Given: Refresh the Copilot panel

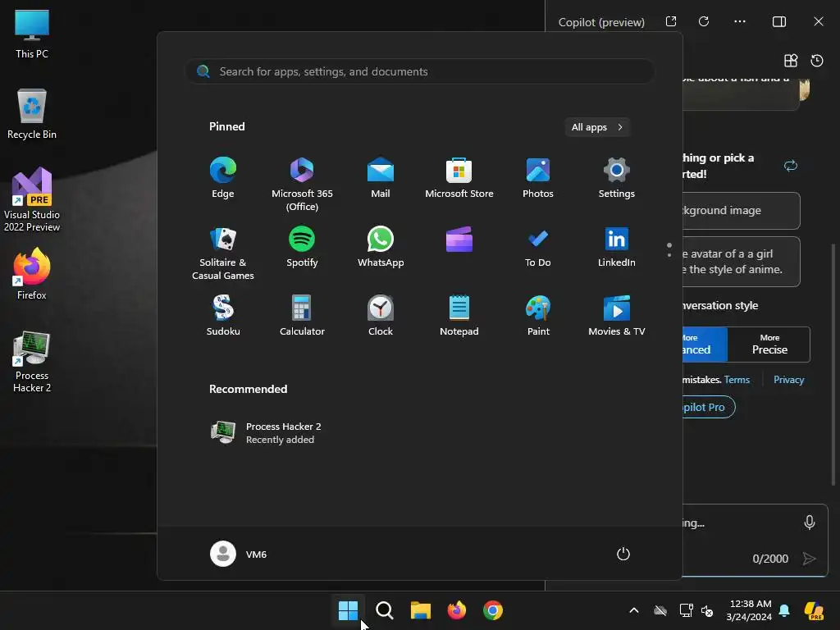Looking at the screenshot, I should pos(704,21).
